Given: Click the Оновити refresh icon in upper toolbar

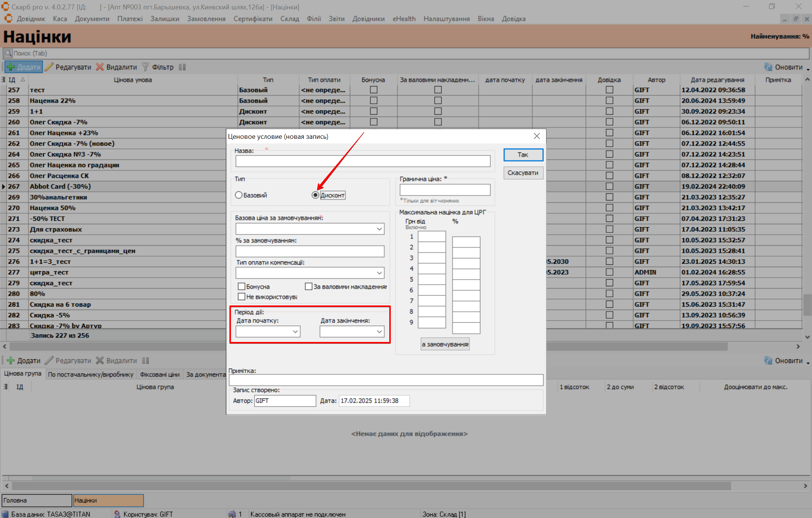Looking at the screenshot, I should pos(768,67).
